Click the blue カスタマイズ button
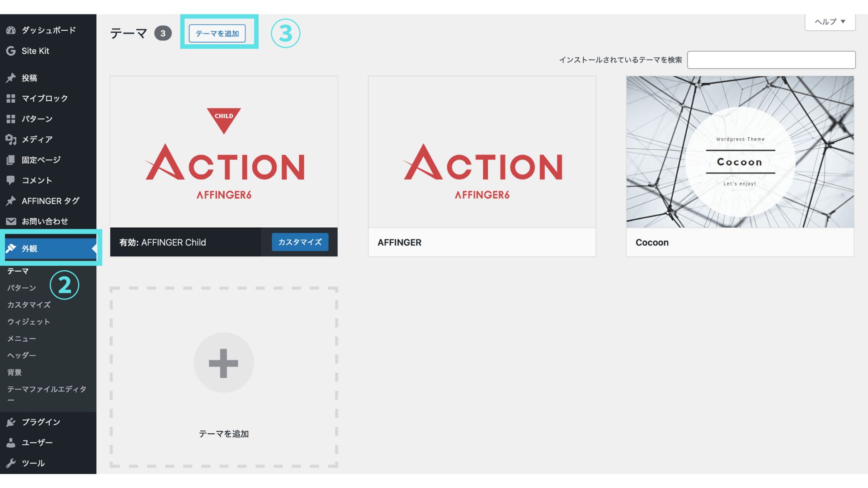This screenshot has height=488, width=868. tap(300, 242)
